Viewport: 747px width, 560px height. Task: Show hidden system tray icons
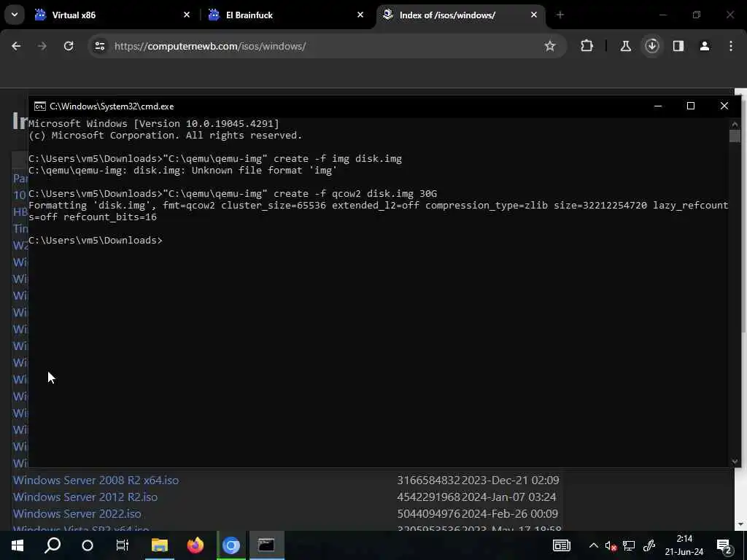pos(594,545)
